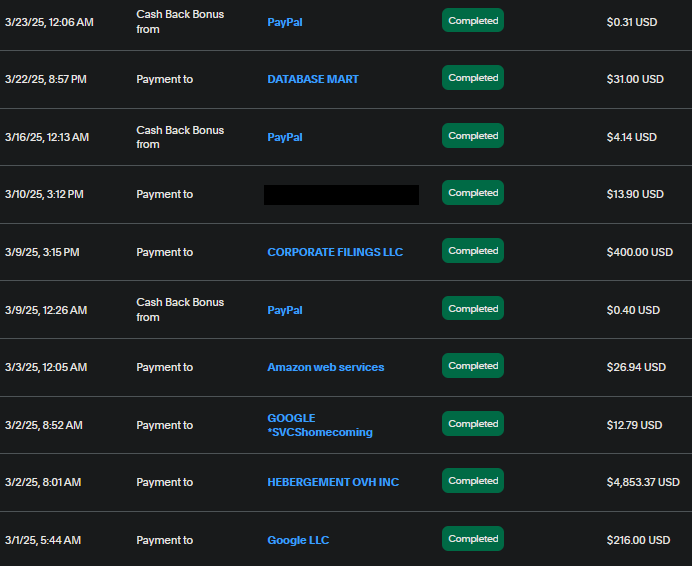Click 'Payment to' in Amazon web services row

point(165,367)
